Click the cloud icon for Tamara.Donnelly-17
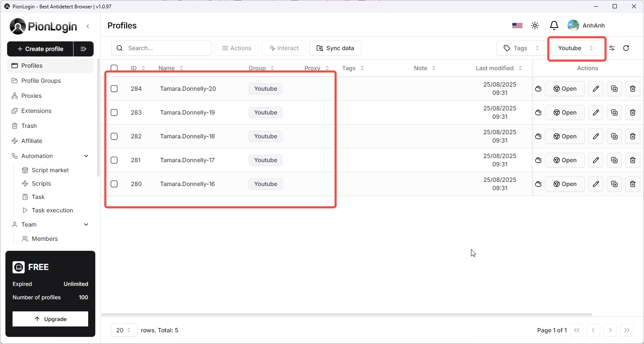The width and height of the screenshot is (644, 344). coord(538,160)
